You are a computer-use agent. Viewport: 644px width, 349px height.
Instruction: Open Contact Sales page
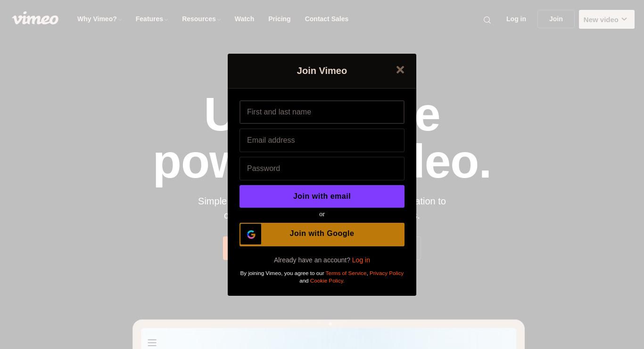click(x=327, y=19)
